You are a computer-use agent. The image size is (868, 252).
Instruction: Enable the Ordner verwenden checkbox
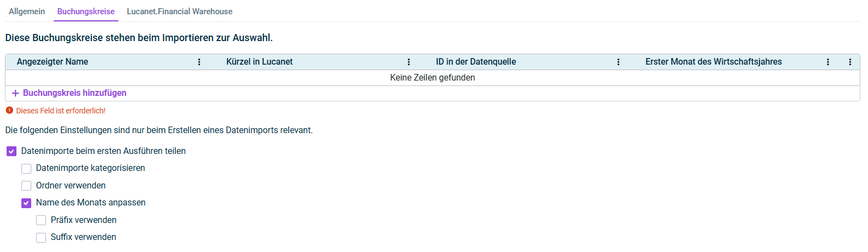[26, 186]
